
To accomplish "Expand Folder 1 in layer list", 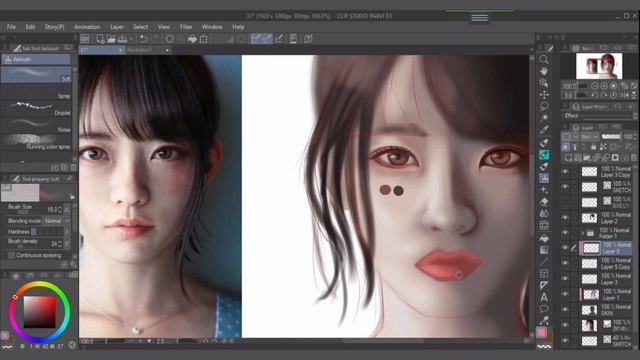I will [x=582, y=233].
